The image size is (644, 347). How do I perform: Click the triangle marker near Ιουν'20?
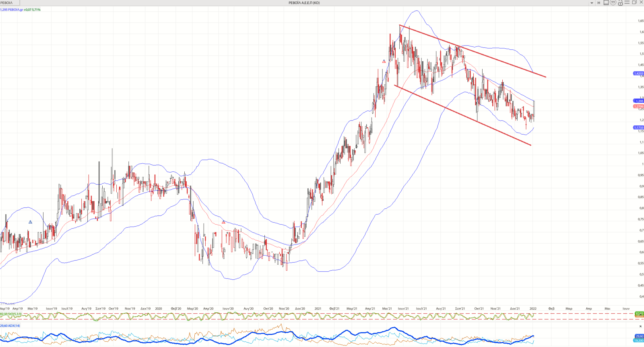(x=224, y=222)
